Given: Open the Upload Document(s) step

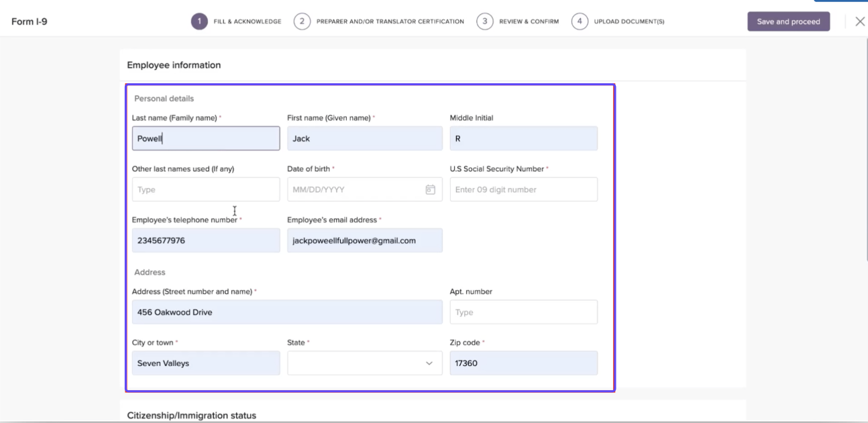Looking at the screenshot, I should 629,21.
